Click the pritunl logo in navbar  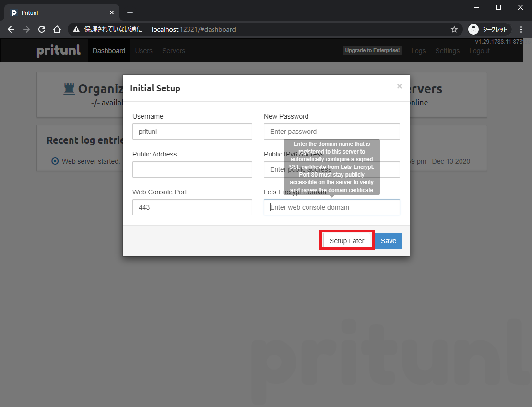pyautogui.click(x=59, y=50)
